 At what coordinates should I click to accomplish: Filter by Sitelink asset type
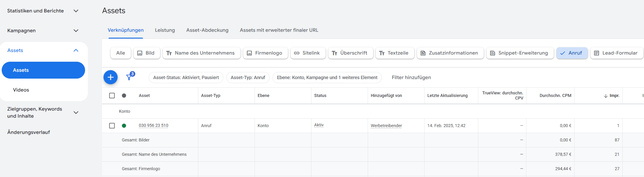[308, 53]
